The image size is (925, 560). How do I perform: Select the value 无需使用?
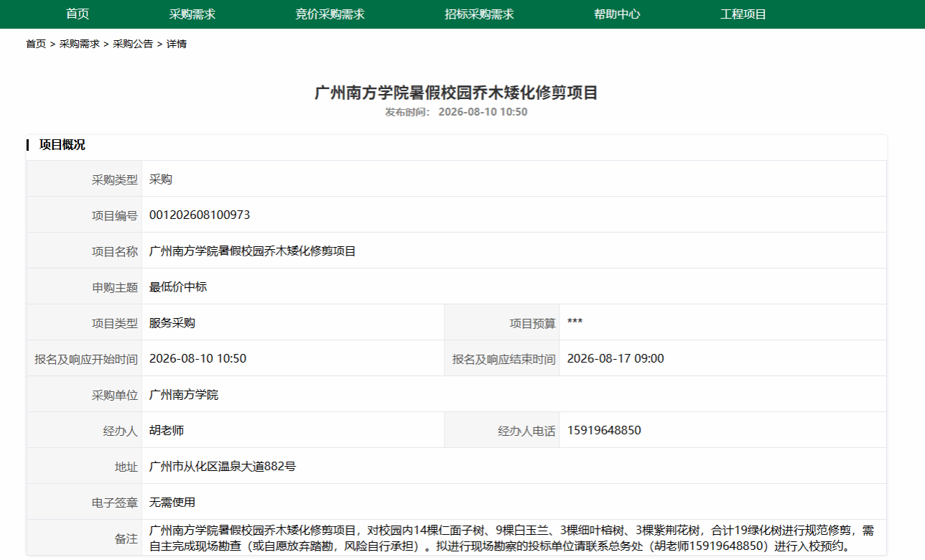172,503
